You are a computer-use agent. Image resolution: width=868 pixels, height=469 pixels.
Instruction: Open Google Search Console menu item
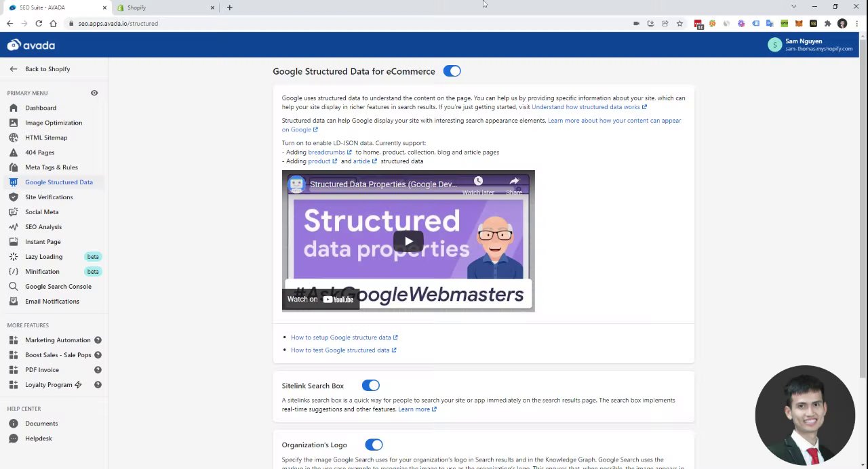(58, 287)
